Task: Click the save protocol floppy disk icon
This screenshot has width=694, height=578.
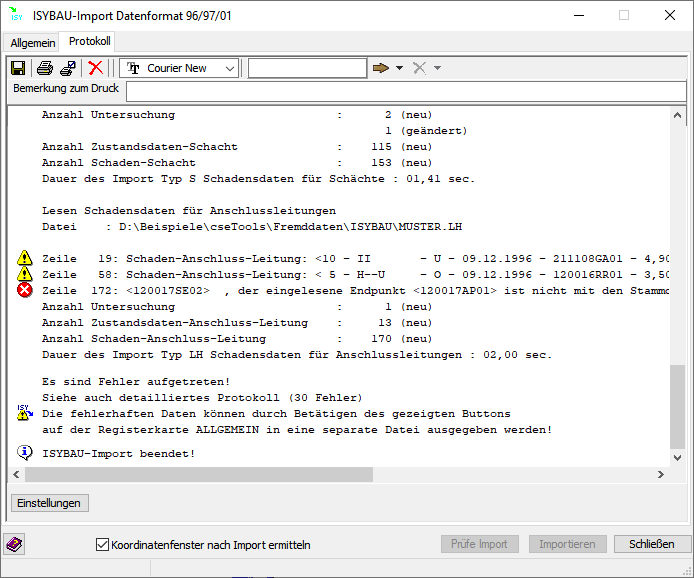Action: [18, 68]
